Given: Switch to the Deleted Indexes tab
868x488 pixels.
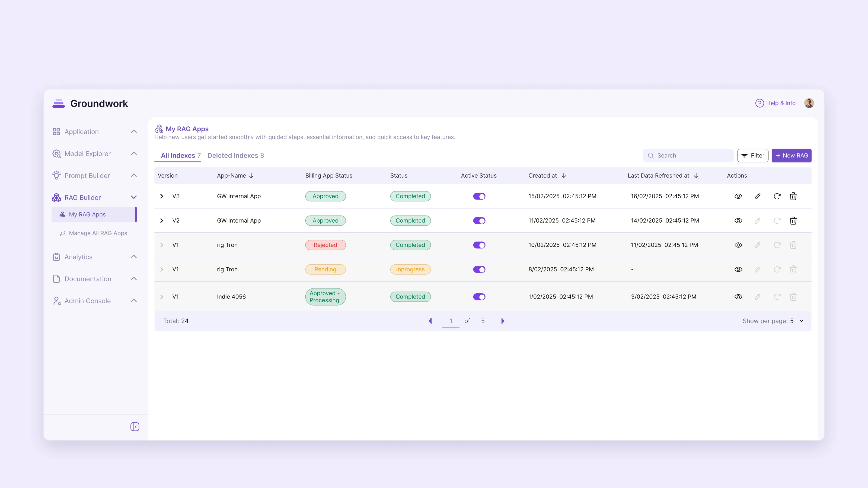Looking at the screenshot, I should pyautogui.click(x=235, y=156).
